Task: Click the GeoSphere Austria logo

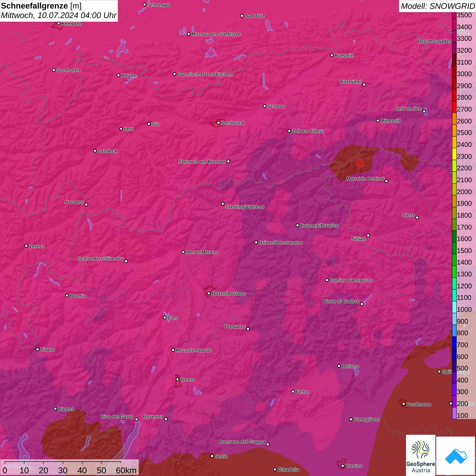Action: click(421, 455)
